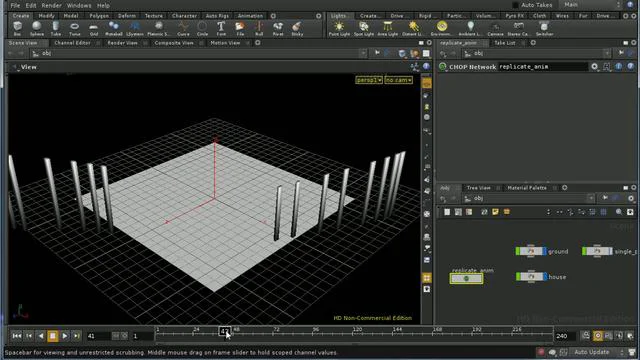The height and width of the screenshot is (360, 640).
Task: Add an Ambient Light from shelf
Action: pos(470,29)
